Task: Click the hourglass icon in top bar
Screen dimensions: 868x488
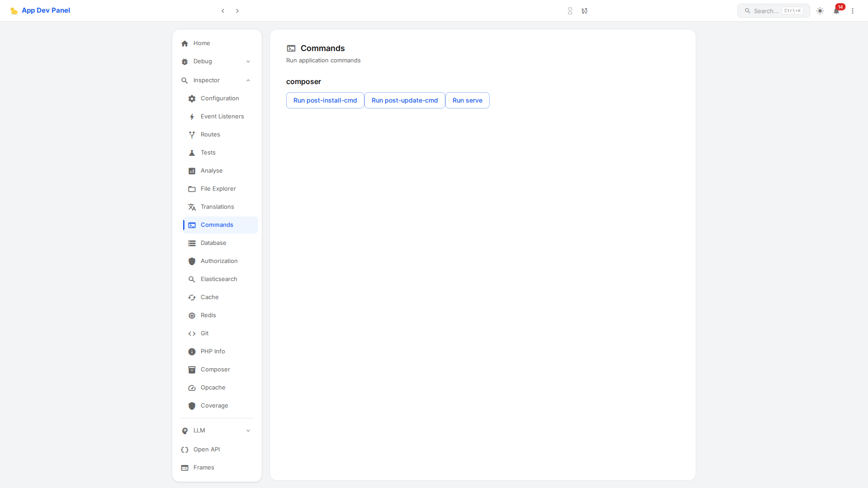Action: 570,11
